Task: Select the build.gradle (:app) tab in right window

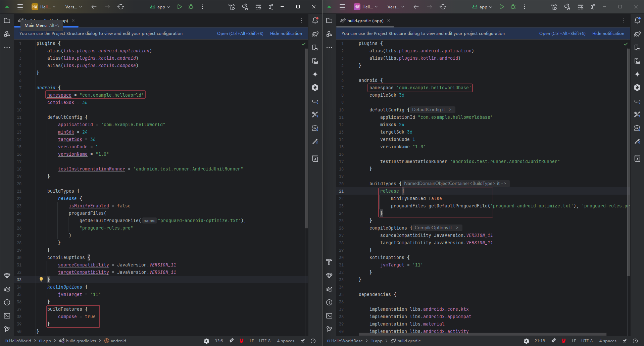Action: [x=365, y=20]
